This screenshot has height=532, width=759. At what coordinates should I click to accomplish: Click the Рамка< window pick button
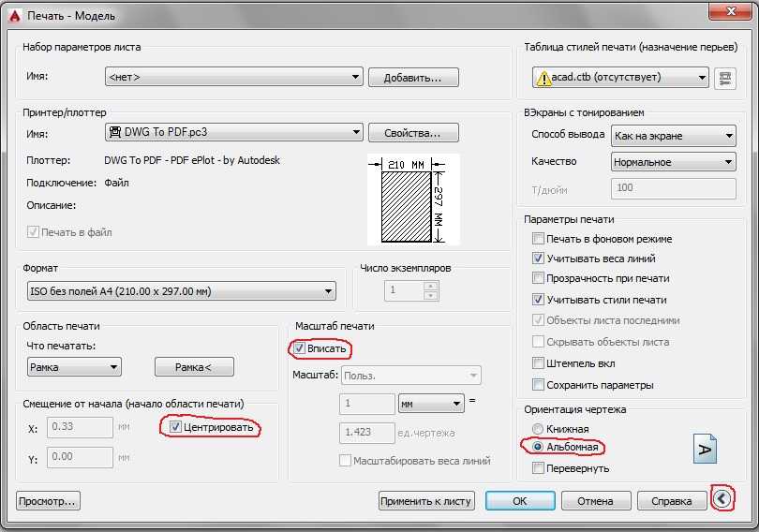tap(194, 367)
